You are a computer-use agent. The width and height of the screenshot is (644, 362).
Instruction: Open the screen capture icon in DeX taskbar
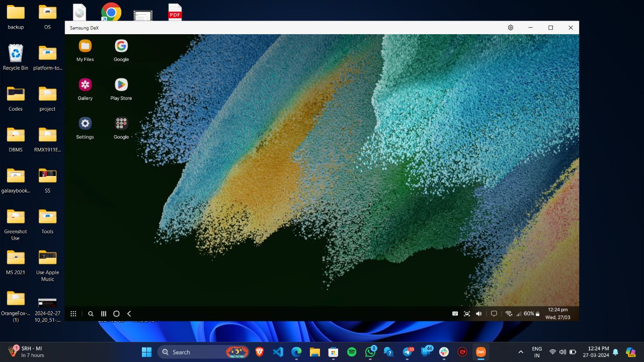click(466, 313)
